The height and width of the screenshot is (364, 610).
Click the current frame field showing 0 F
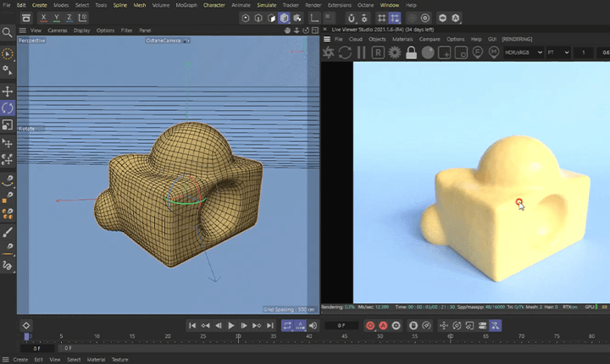(341, 326)
